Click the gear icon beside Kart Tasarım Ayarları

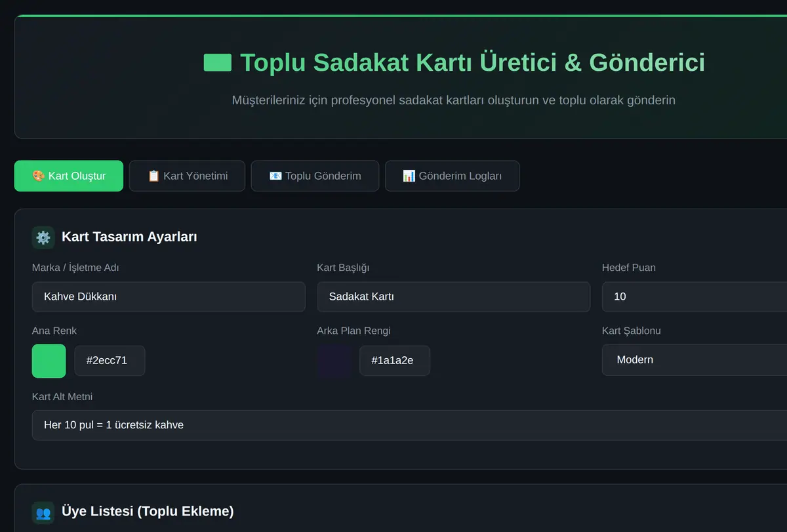pyautogui.click(x=43, y=237)
